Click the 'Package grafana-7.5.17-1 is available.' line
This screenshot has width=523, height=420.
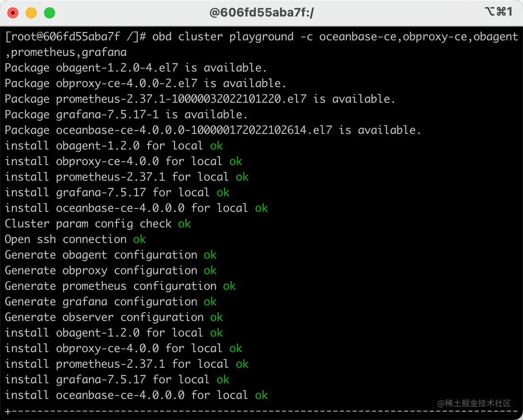[126, 115]
